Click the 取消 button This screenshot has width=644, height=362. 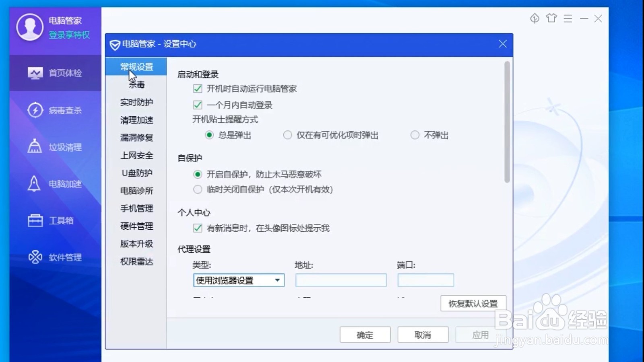pos(423,335)
